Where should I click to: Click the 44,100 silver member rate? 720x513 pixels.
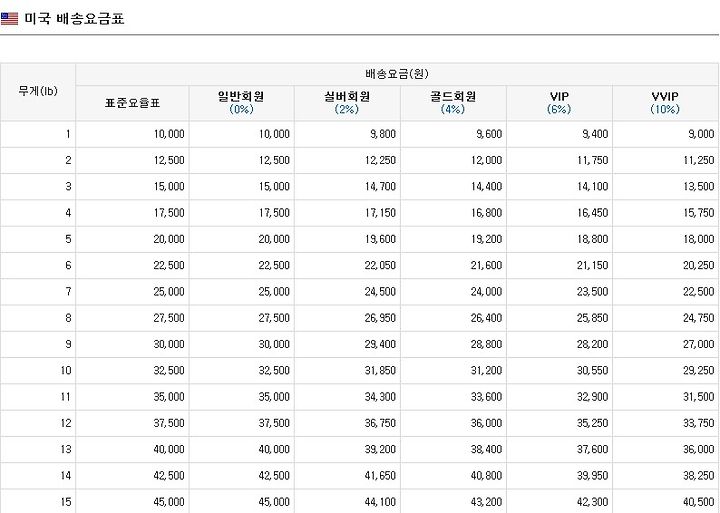pyautogui.click(x=380, y=502)
